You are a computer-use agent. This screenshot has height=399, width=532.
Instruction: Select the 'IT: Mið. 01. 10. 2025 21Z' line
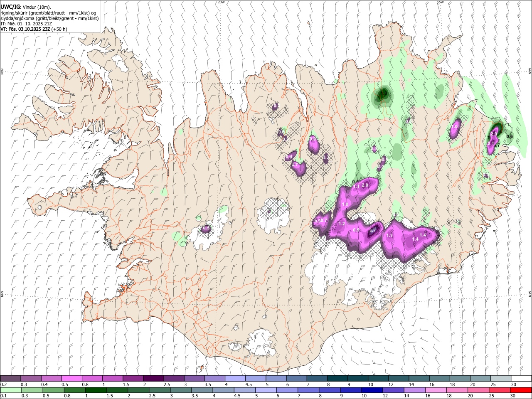[26, 24]
